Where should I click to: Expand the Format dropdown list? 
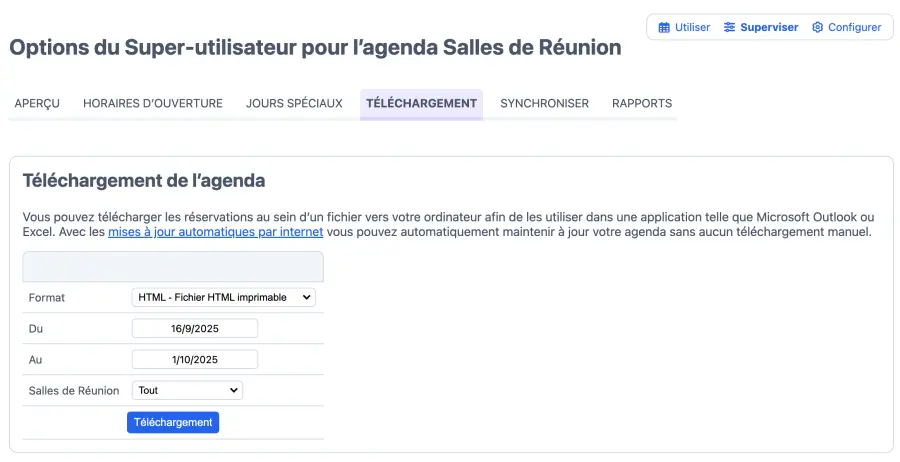pyautogui.click(x=223, y=297)
